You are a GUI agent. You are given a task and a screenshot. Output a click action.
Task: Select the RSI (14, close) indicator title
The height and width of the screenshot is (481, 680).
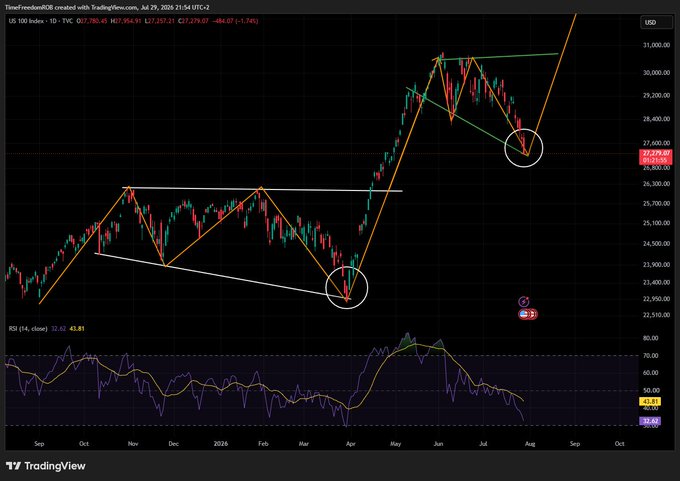(x=28, y=329)
